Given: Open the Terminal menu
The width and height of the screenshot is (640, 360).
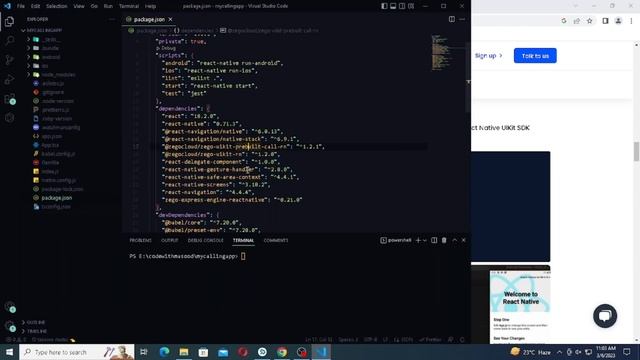Looking at the screenshot, I should 129,6.
